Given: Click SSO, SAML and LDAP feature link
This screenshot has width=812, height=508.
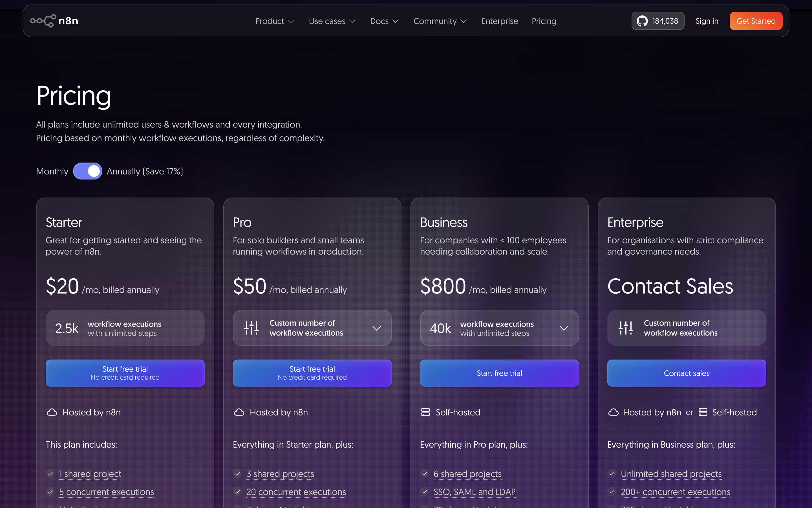Looking at the screenshot, I should tap(475, 492).
